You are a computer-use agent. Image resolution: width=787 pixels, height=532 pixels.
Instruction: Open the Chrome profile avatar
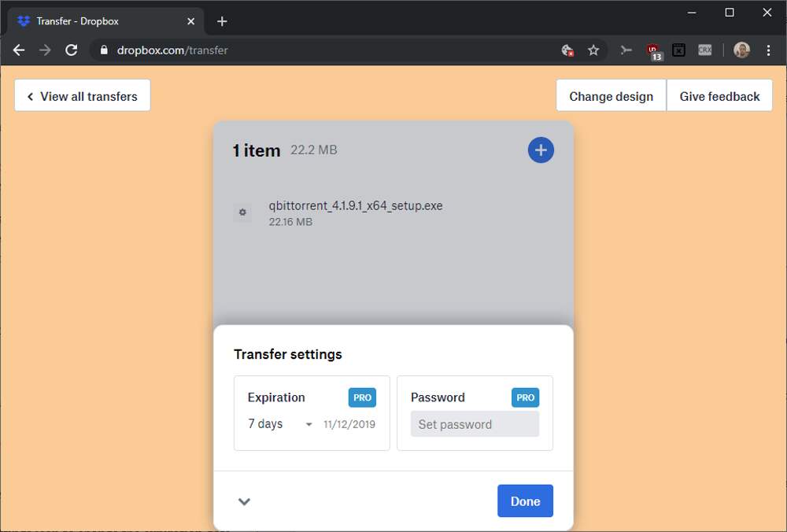click(x=741, y=50)
